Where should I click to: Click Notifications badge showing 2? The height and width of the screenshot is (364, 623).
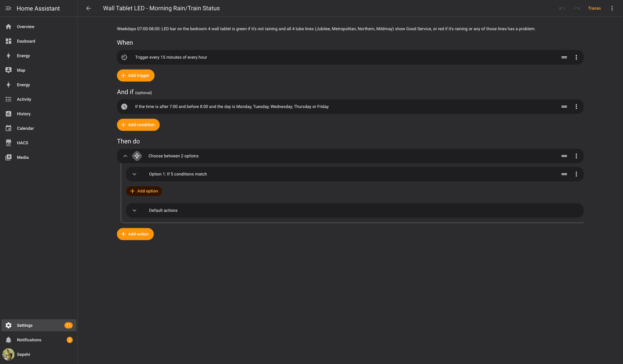pos(70,340)
